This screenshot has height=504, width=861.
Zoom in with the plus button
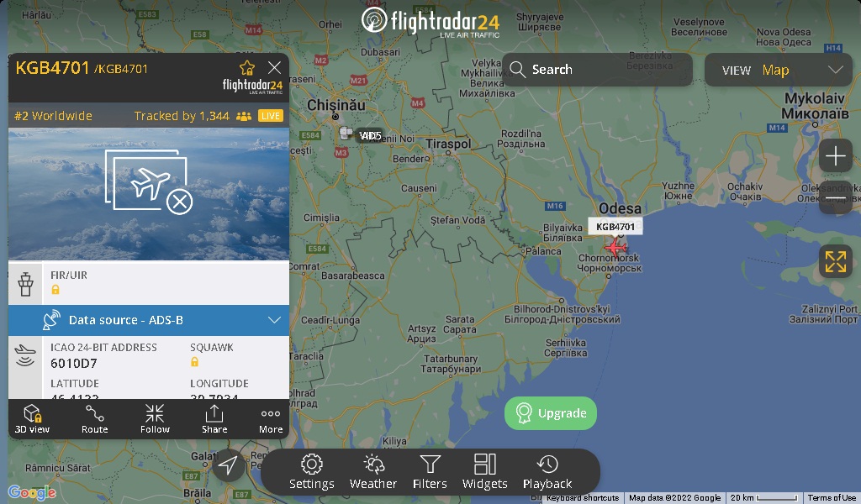pos(835,156)
